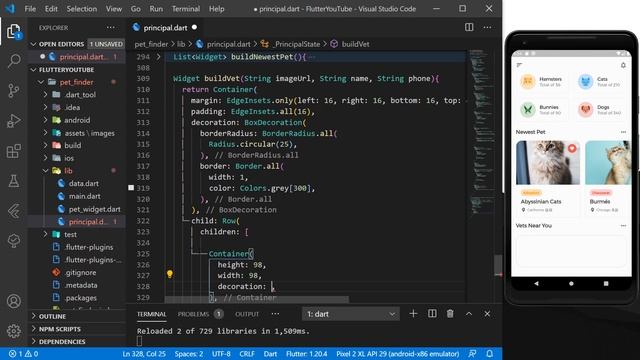Click the editor vertical scrollbar
640x360 pixels.
(498, 265)
